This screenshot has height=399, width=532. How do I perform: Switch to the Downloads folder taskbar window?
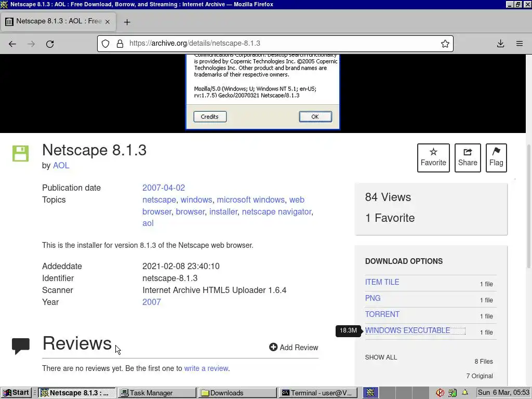[x=237, y=393]
